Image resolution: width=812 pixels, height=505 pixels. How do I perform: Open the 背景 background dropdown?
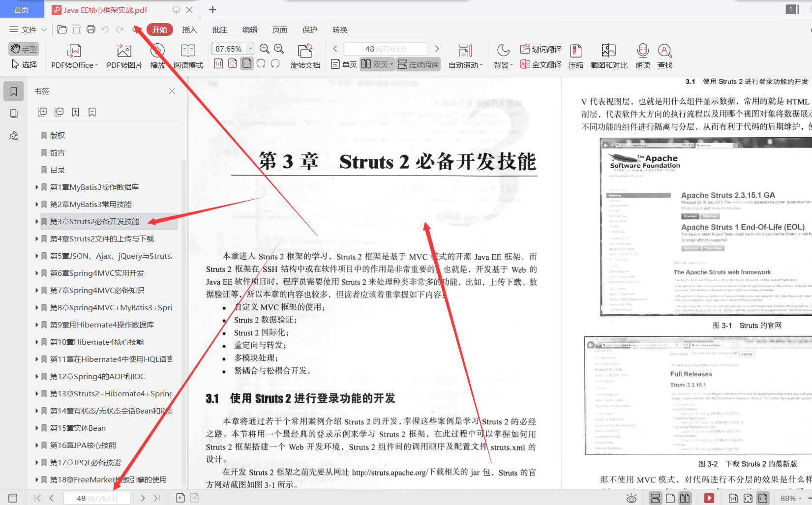pos(503,56)
